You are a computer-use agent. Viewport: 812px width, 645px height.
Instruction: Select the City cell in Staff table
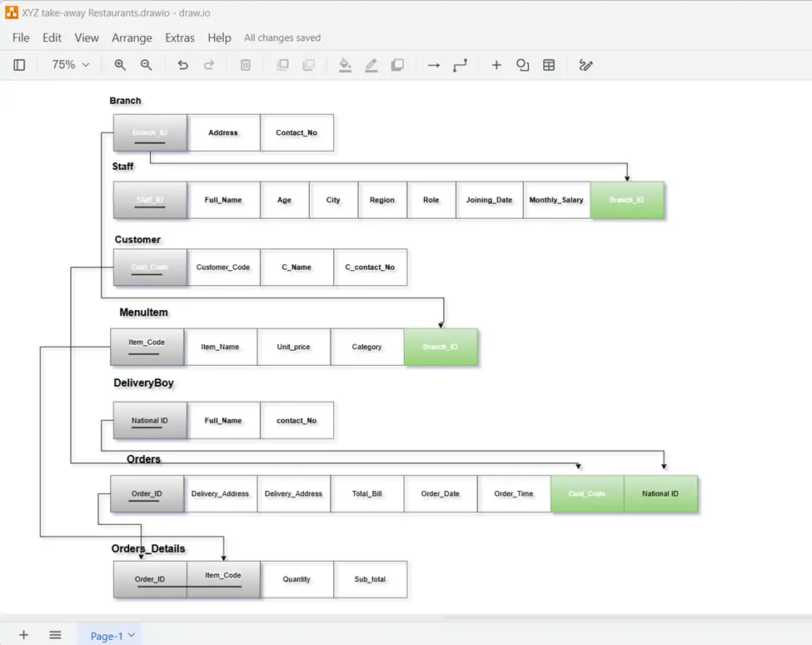point(333,200)
